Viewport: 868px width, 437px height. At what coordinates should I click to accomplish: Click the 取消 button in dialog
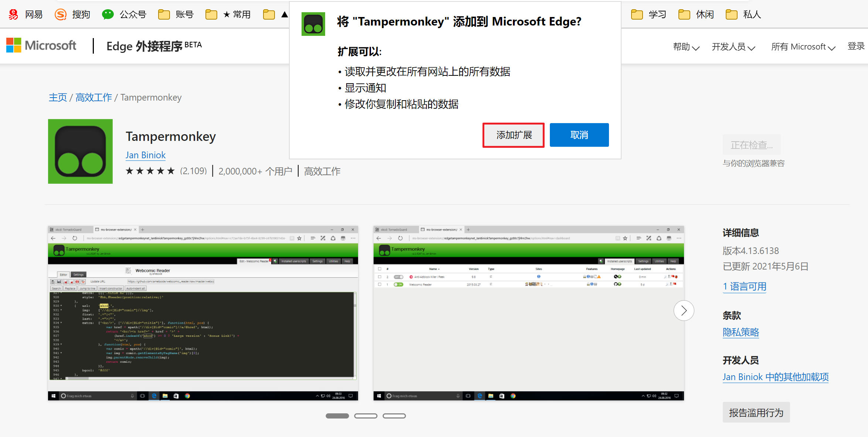click(579, 135)
